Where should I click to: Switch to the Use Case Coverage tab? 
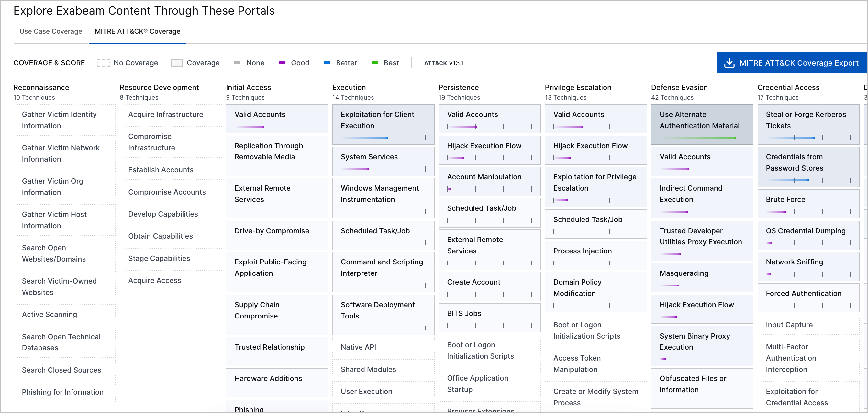[x=51, y=31]
